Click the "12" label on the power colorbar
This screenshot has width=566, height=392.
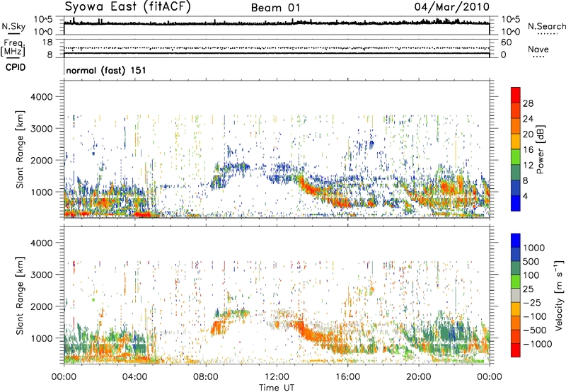(528, 166)
